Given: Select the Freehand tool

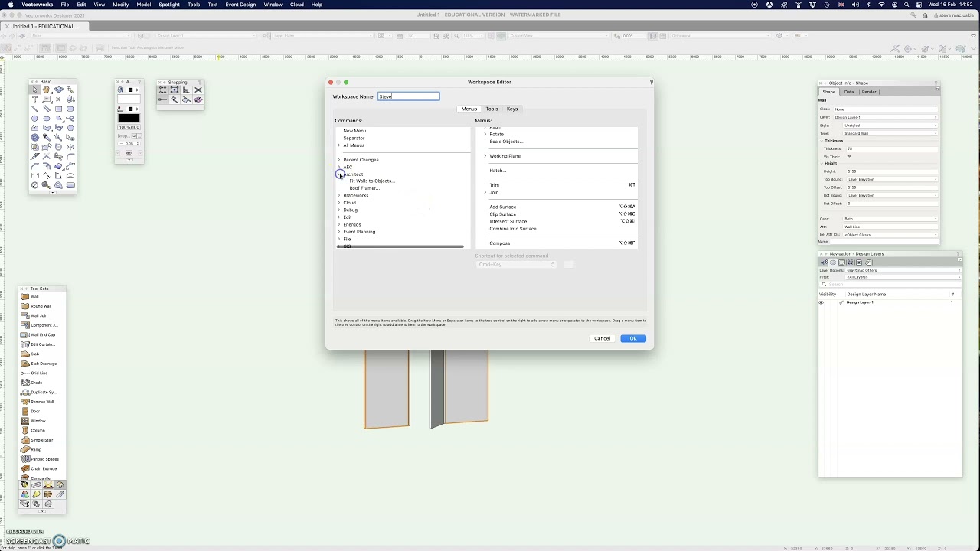Looking at the screenshot, I should pyautogui.click(x=70, y=119).
